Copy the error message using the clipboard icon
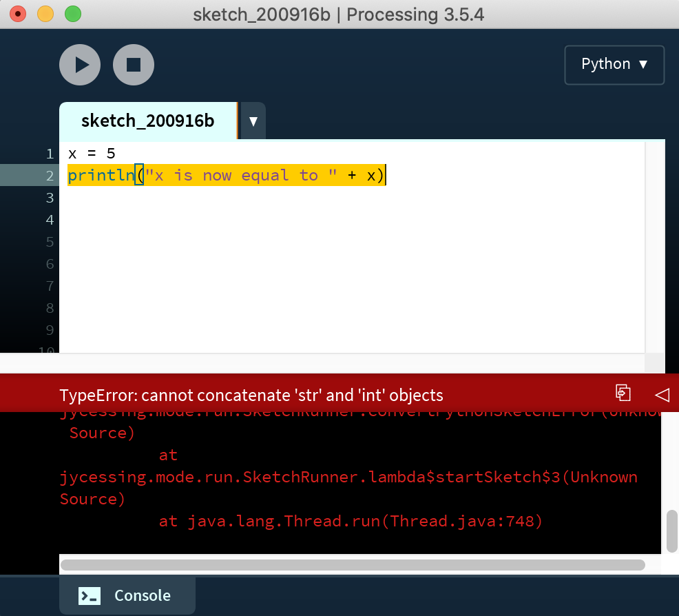 tap(623, 393)
